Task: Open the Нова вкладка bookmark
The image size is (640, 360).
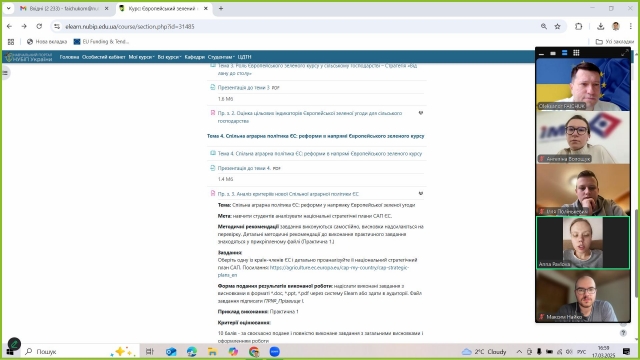Action: point(47,42)
